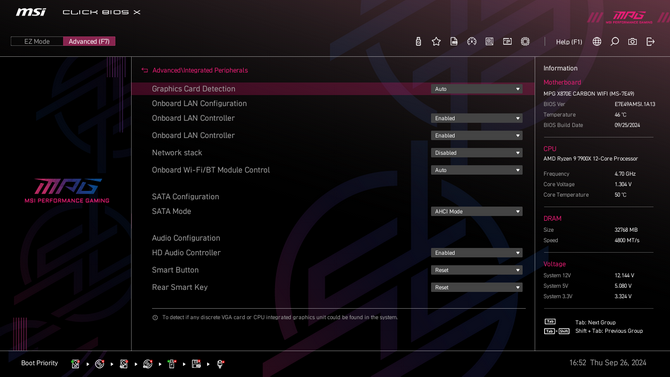This screenshot has width=670, height=377.
Task: Click the magnifier search icon
Action: pos(614,41)
